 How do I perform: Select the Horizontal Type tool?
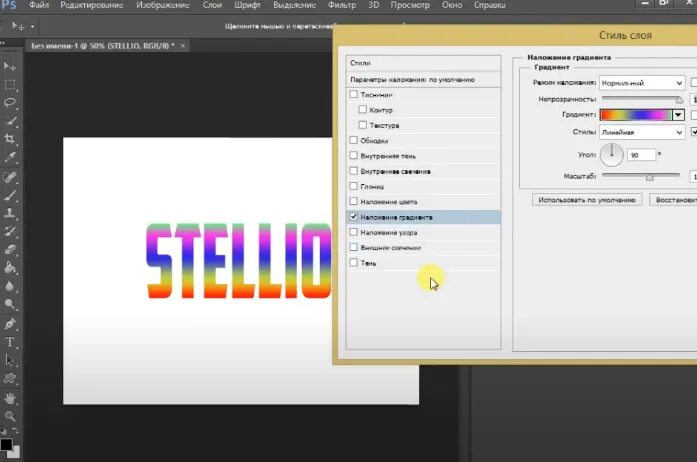10,342
